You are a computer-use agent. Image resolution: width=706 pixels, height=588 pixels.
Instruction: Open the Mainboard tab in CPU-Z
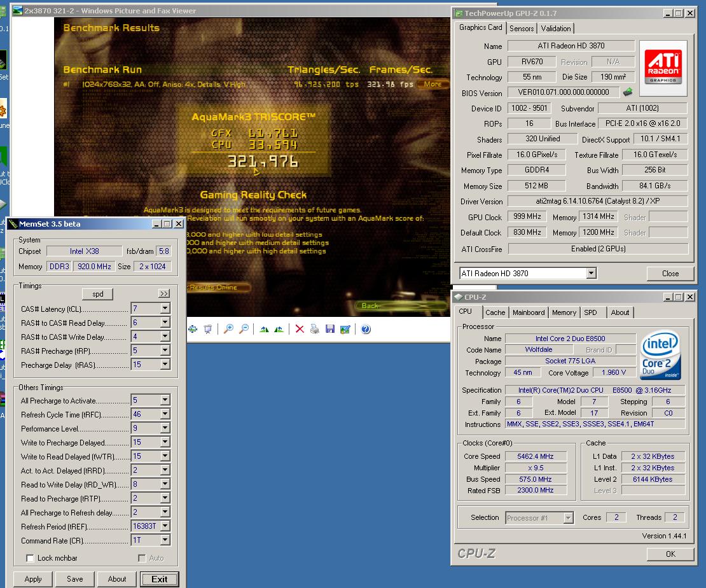(529, 312)
